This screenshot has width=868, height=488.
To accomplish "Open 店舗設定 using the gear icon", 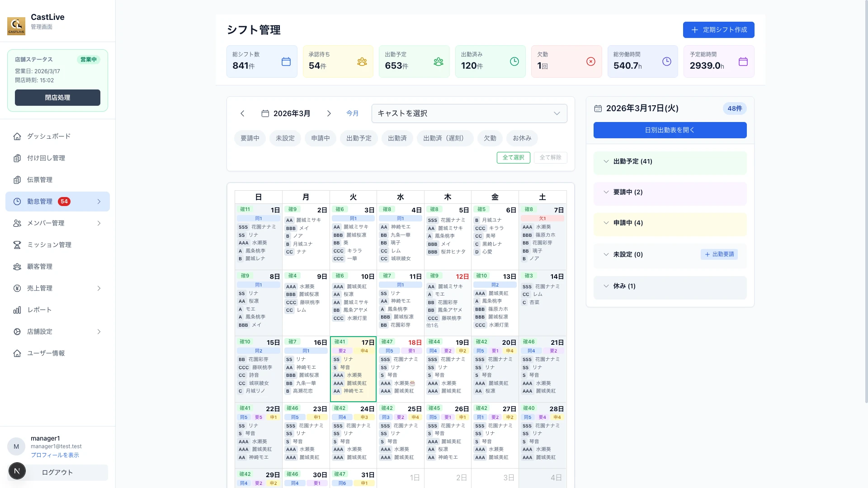I will click(17, 332).
